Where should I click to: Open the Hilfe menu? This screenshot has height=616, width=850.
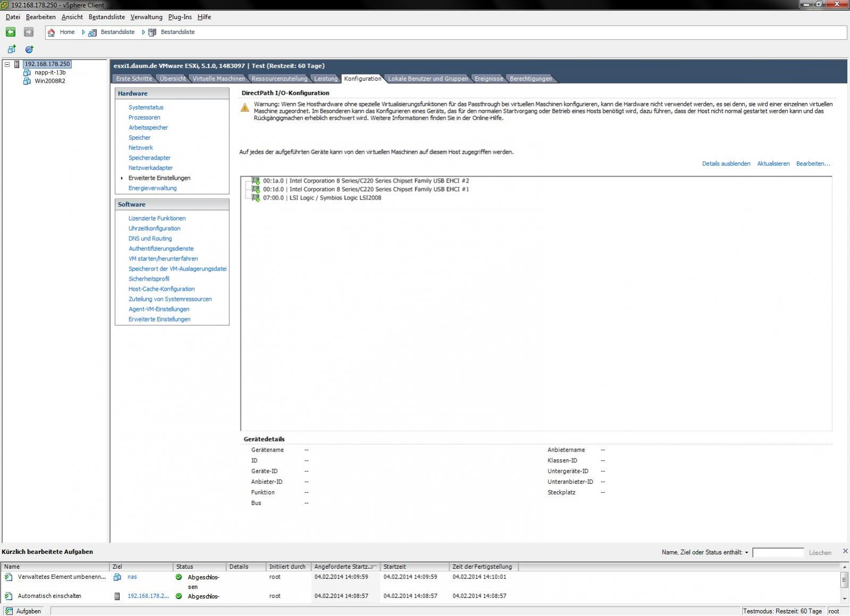(205, 17)
